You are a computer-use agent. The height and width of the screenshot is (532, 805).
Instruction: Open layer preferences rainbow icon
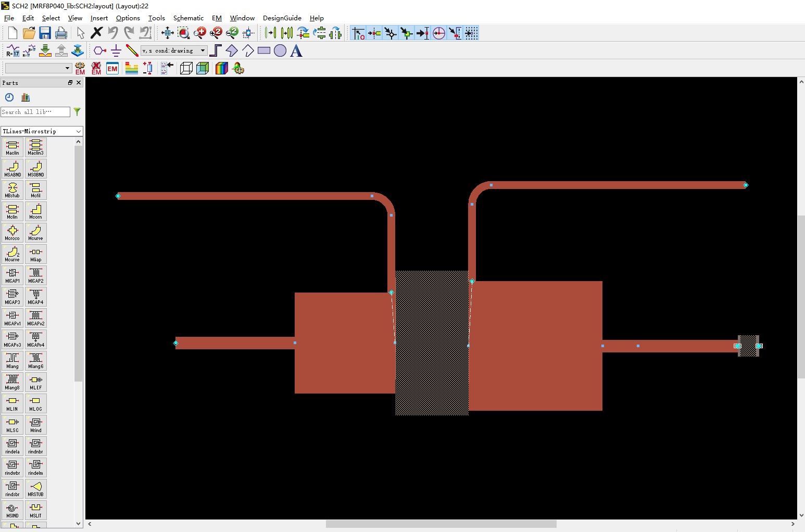click(222, 68)
